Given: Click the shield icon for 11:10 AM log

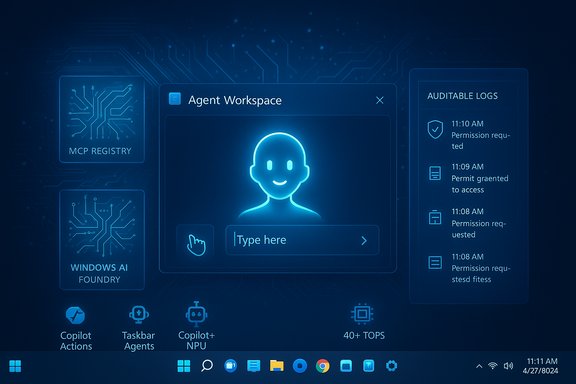Looking at the screenshot, I should click(435, 129).
